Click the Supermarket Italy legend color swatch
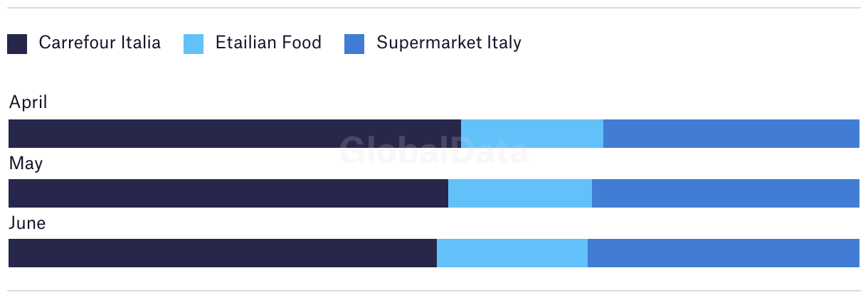This screenshot has height=300, width=868. click(x=354, y=44)
